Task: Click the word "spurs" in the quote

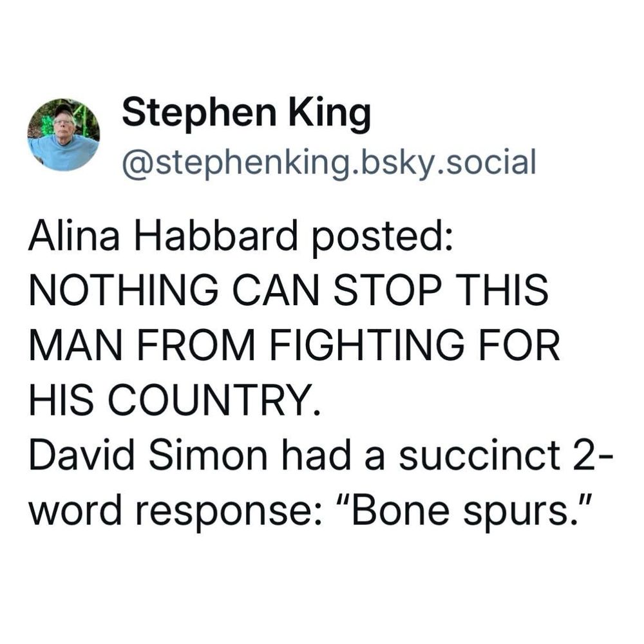Action: click(x=520, y=515)
